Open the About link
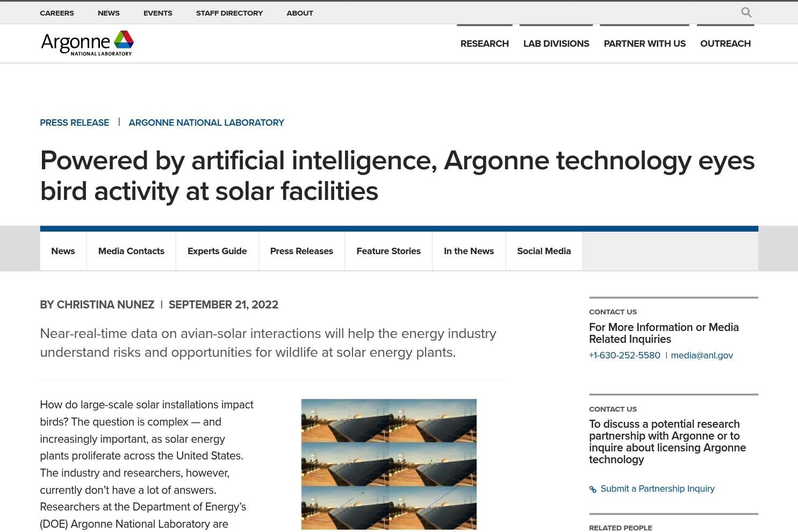 click(x=300, y=13)
